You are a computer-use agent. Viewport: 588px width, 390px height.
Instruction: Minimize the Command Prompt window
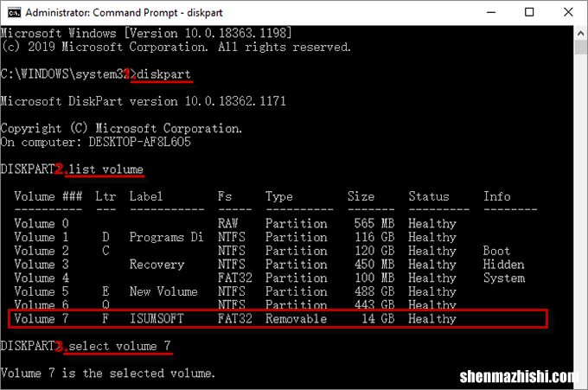coord(491,12)
